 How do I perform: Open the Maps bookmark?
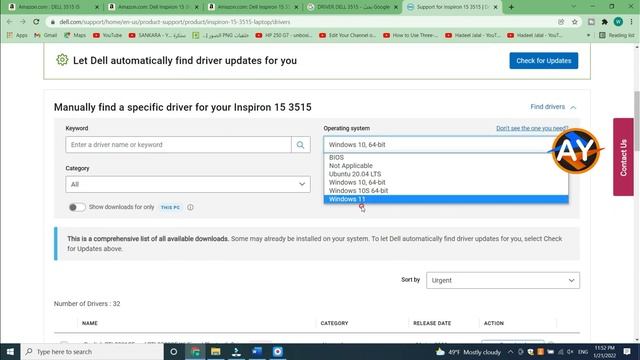[75, 36]
